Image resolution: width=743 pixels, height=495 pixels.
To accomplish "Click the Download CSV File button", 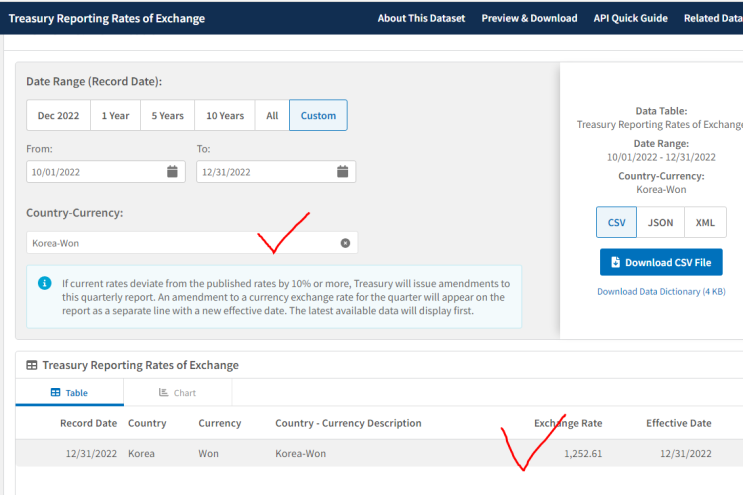I will (660, 263).
